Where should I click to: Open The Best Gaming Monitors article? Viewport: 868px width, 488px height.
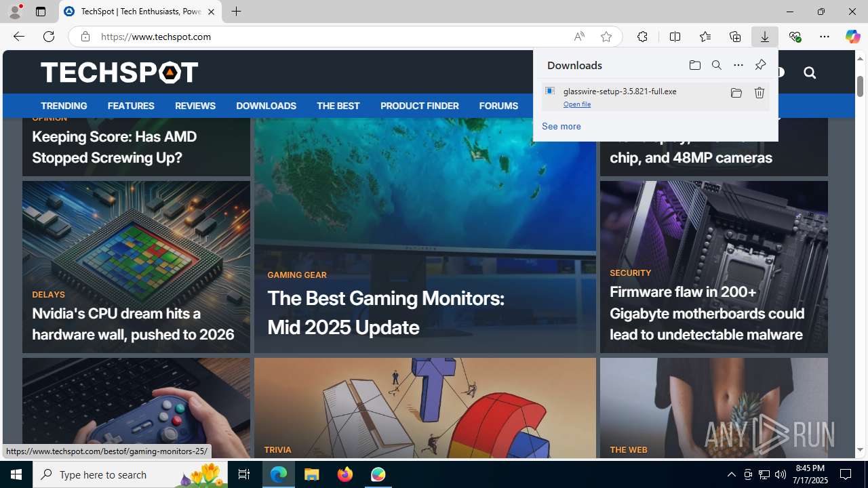(x=385, y=312)
